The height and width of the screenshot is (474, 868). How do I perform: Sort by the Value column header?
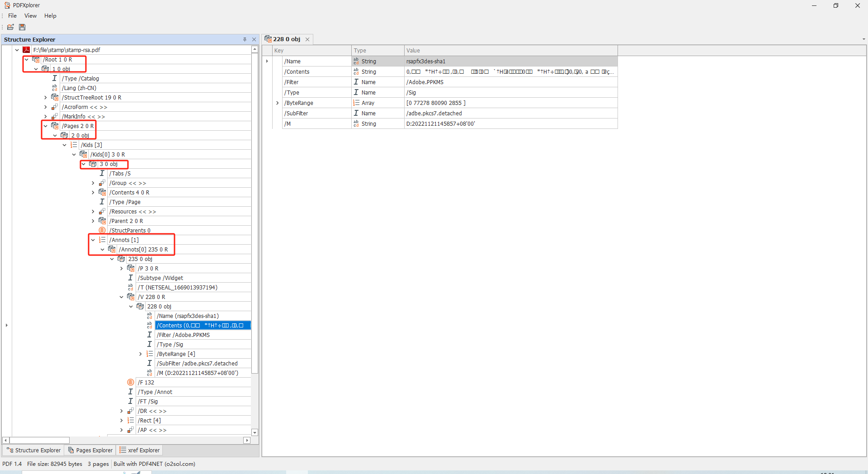coord(511,50)
